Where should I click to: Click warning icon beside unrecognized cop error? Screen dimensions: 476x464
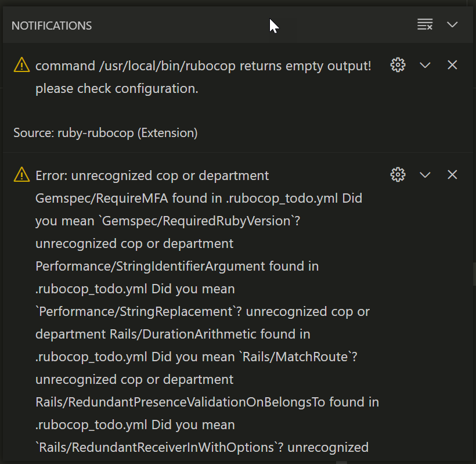[22, 175]
